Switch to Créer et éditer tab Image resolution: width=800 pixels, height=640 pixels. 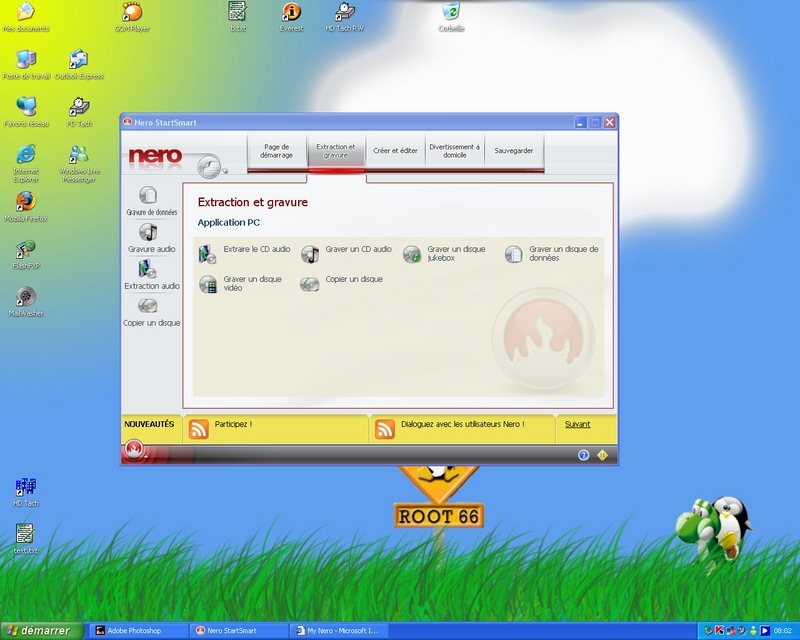coord(395,151)
